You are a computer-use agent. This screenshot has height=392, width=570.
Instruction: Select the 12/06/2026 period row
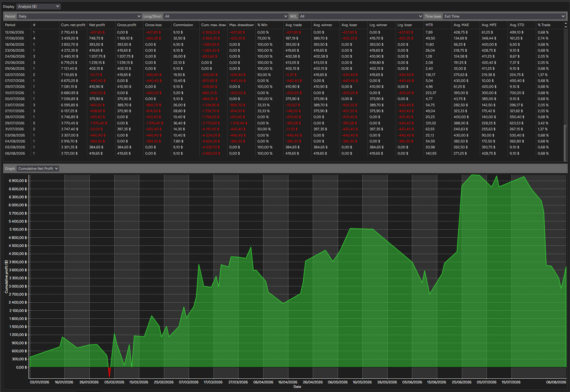click(x=283, y=32)
